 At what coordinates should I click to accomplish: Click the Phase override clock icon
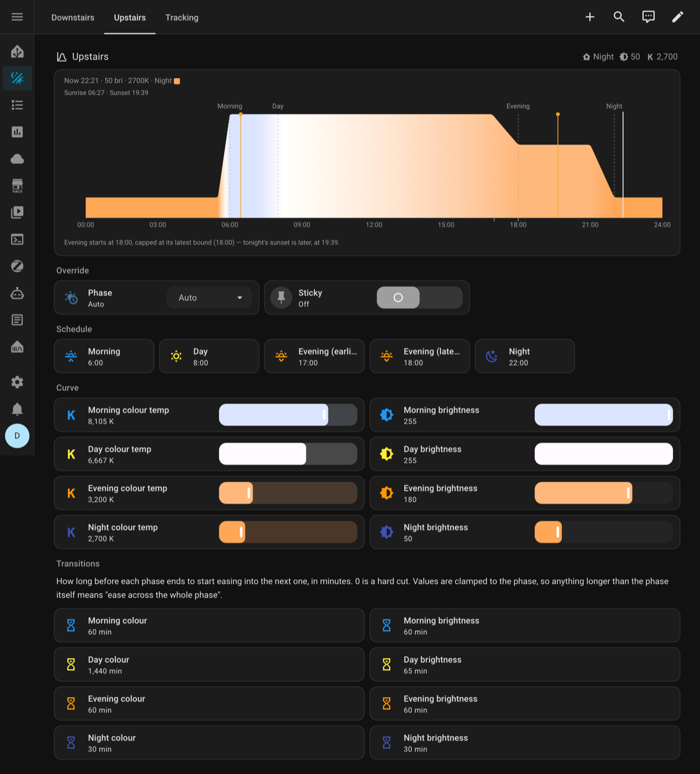pos(71,297)
